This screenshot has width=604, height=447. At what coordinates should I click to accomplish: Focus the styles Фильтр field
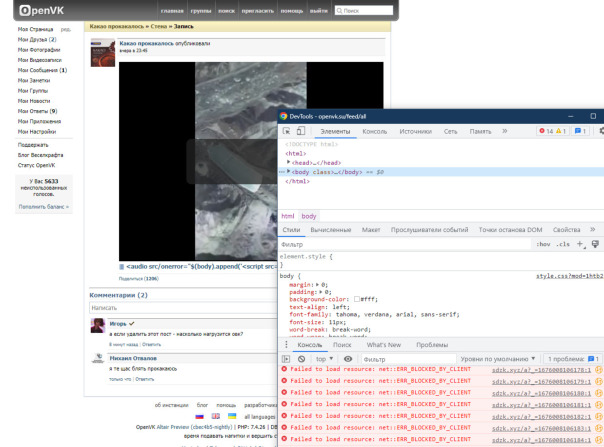coord(404,244)
